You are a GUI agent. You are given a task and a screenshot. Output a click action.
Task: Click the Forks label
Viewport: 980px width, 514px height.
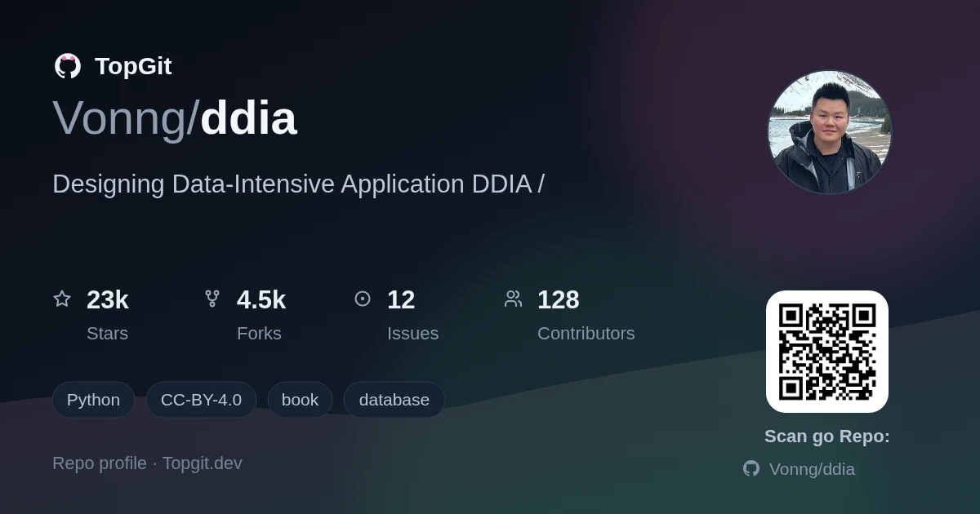(259, 334)
